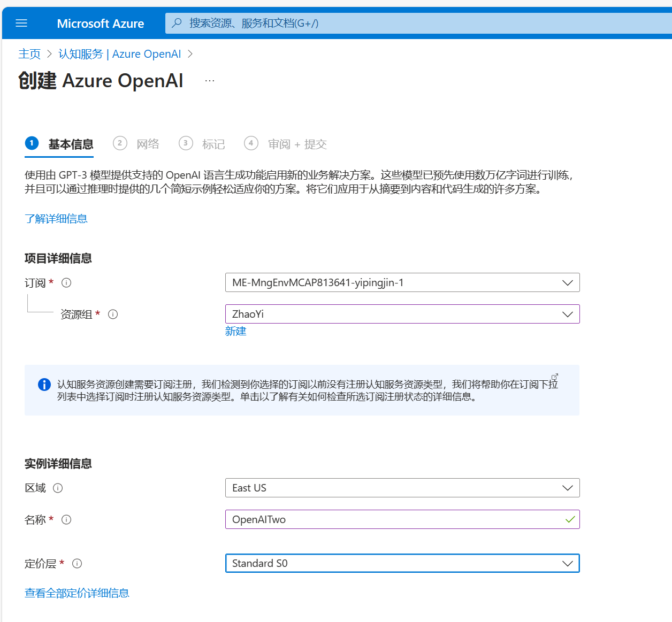Screen dimensions: 672x622
Task: Open the 了解详细信息 link
Action: (56, 219)
